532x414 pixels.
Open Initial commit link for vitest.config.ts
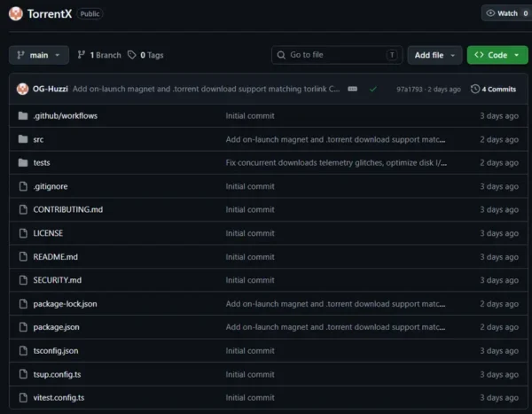[x=250, y=398]
